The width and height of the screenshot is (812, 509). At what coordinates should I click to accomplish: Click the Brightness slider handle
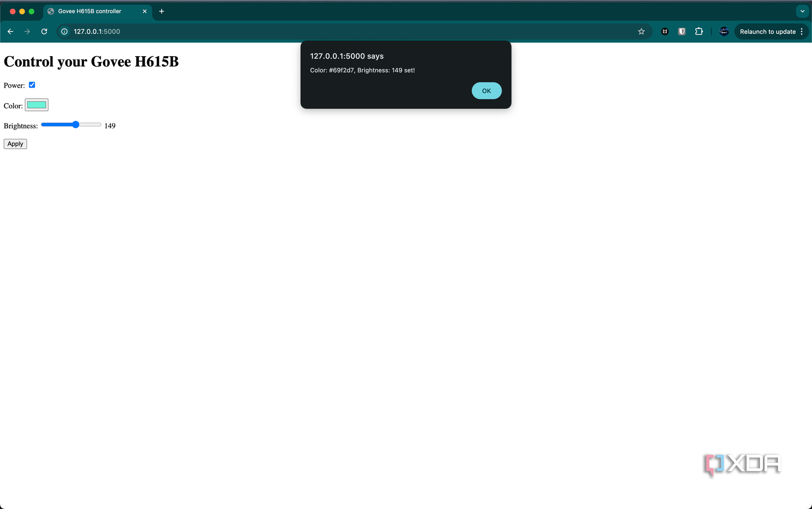point(76,125)
